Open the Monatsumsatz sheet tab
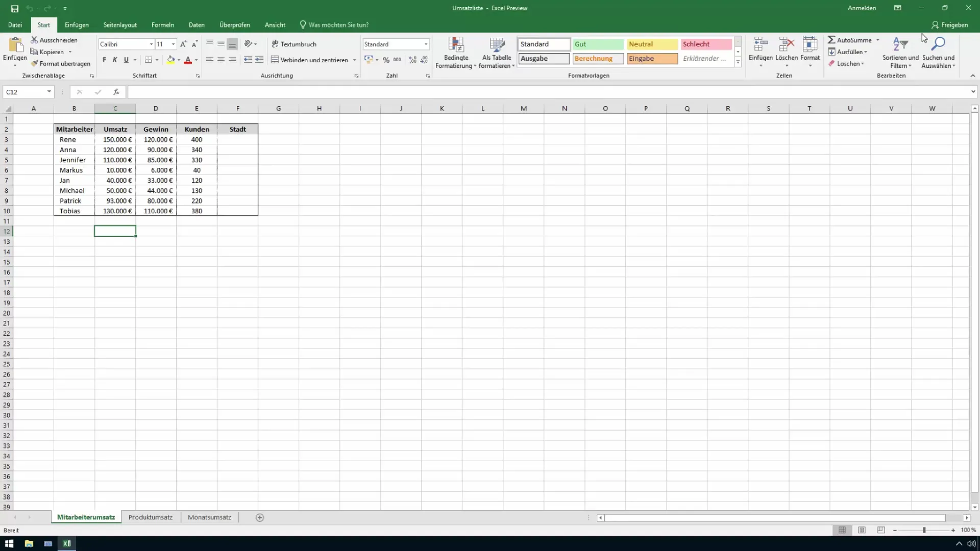The image size is (980, 551). pos(209,517)
